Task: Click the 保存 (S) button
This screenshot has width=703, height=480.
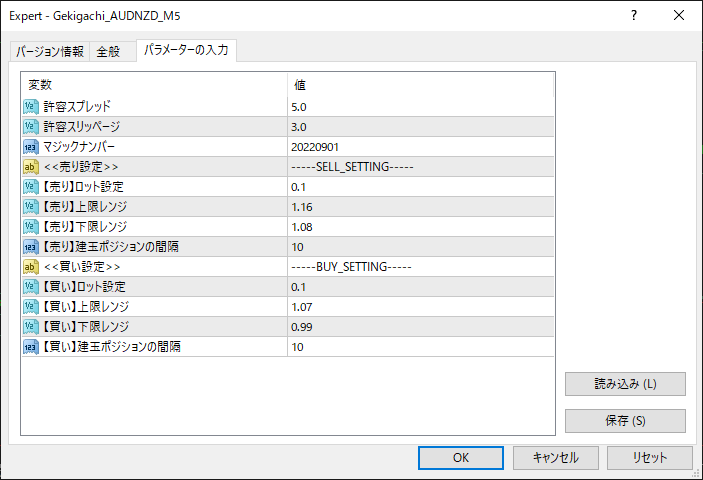Action: pyautogui.click(x=625, y=420)
